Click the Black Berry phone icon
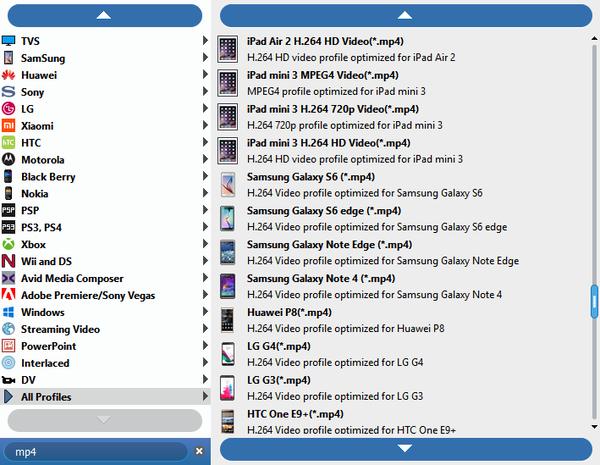Screen dimensions: 600x465 coord(8,176)
